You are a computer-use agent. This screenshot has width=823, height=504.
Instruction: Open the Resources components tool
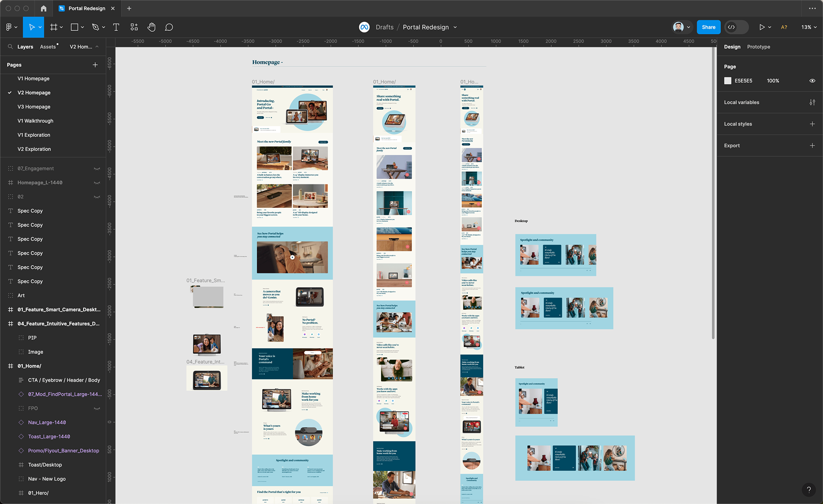click(134, 27)
